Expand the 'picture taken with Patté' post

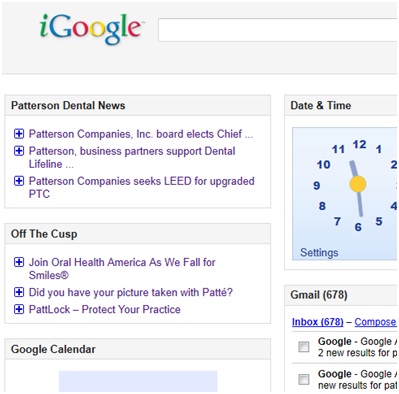point(19,292)
